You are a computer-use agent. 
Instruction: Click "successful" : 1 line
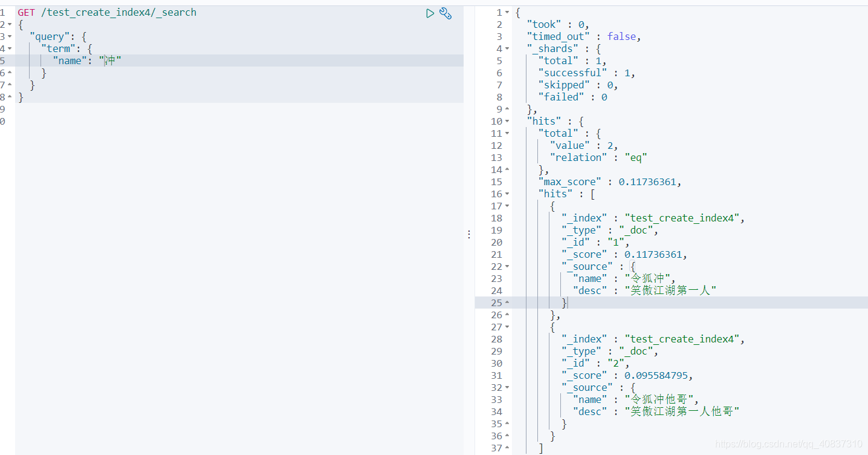[x=586, y=73]
